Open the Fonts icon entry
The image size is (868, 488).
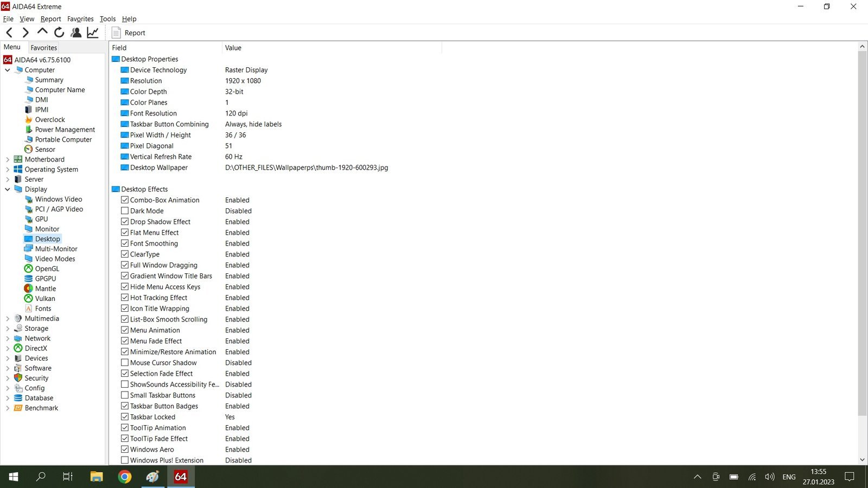(29, 309)
